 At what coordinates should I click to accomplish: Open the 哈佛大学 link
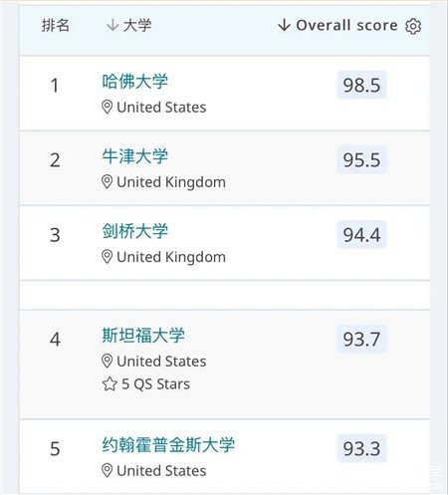click(x=135, y=82)
